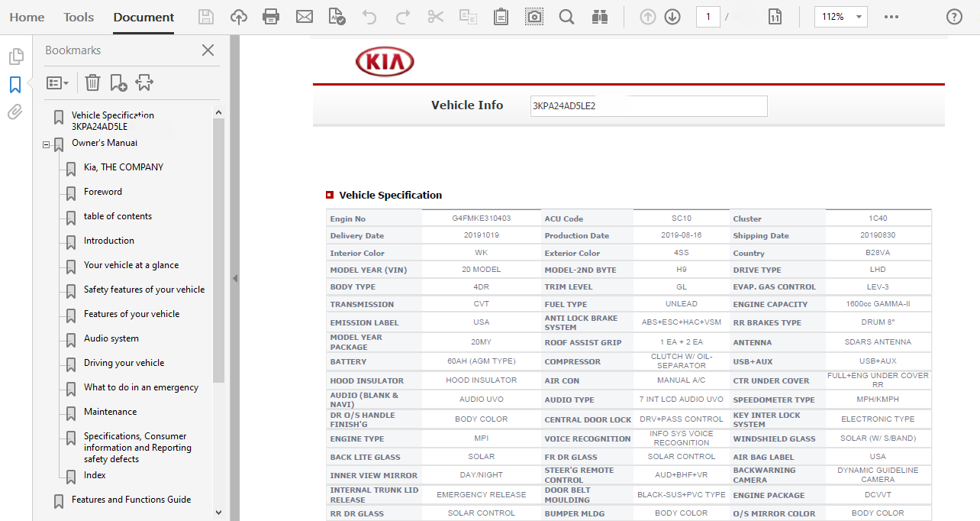Jump to Audio system bookmark
The image size is (980, 521).
click(x=111, y=338)
